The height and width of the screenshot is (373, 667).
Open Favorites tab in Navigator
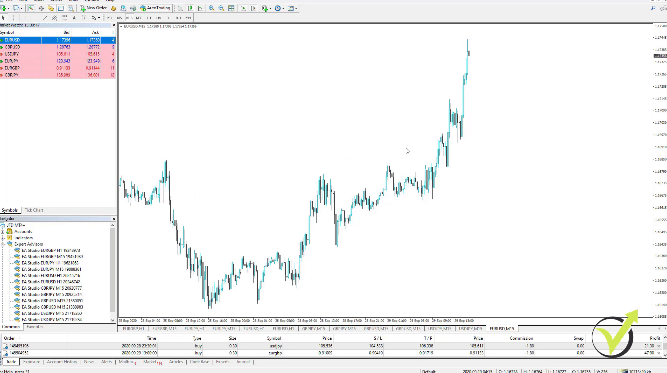(35, 327)
